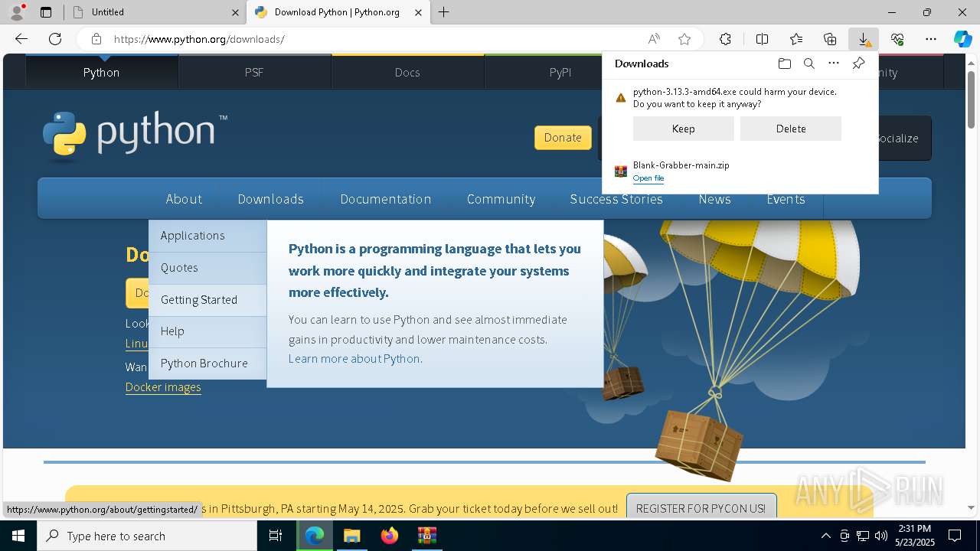
Task: Click the browser Back arrow
Action: [21, 39]
